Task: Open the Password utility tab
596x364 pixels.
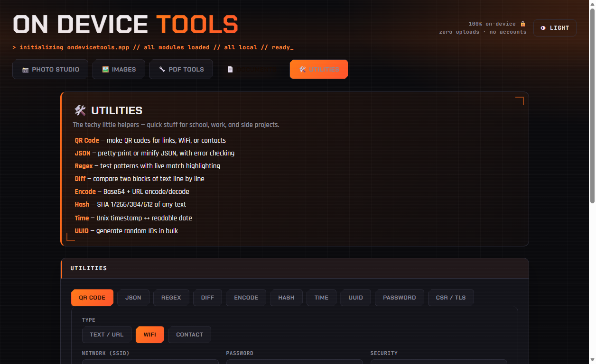Action: (400, 298)
